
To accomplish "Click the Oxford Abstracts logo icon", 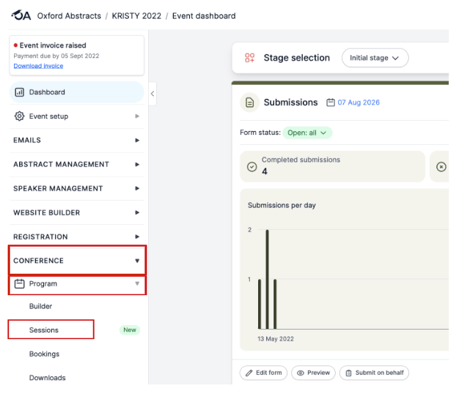I will [21, 15].
